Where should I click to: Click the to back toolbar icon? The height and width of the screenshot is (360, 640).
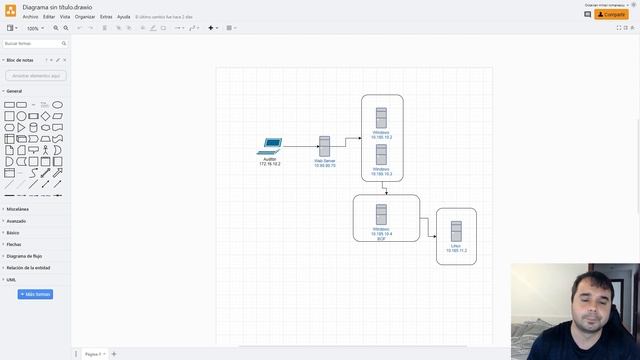point(129,28)
